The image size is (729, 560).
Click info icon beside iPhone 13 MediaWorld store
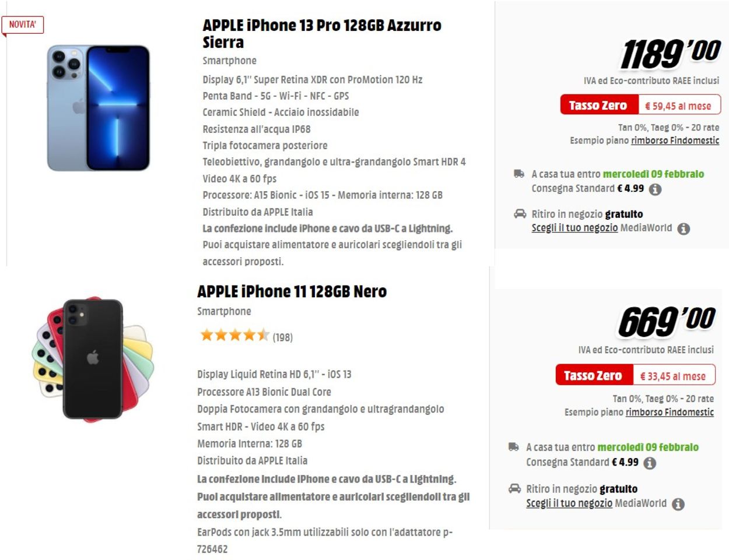[x=684, y=229]
